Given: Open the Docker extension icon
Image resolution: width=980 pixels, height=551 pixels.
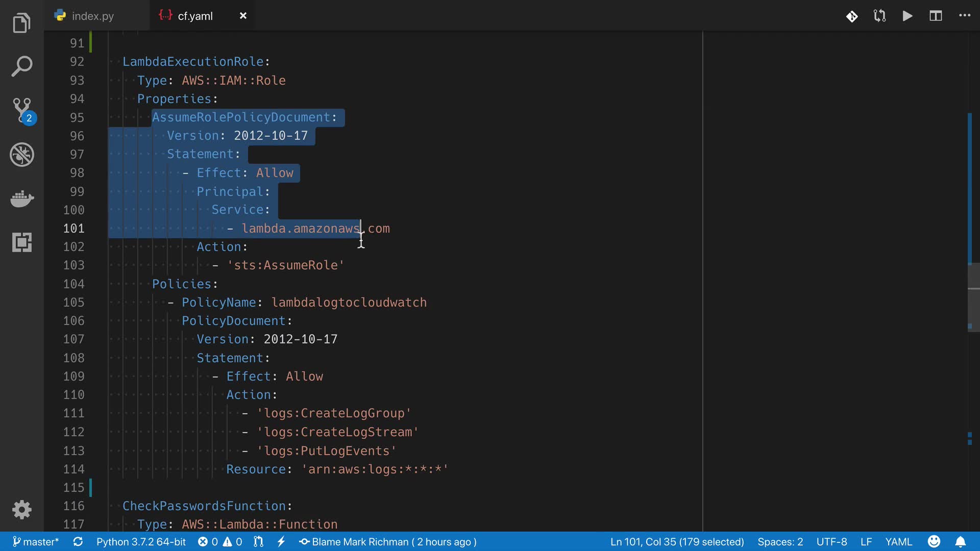Looking at the screenshot, I should (21, 198).
